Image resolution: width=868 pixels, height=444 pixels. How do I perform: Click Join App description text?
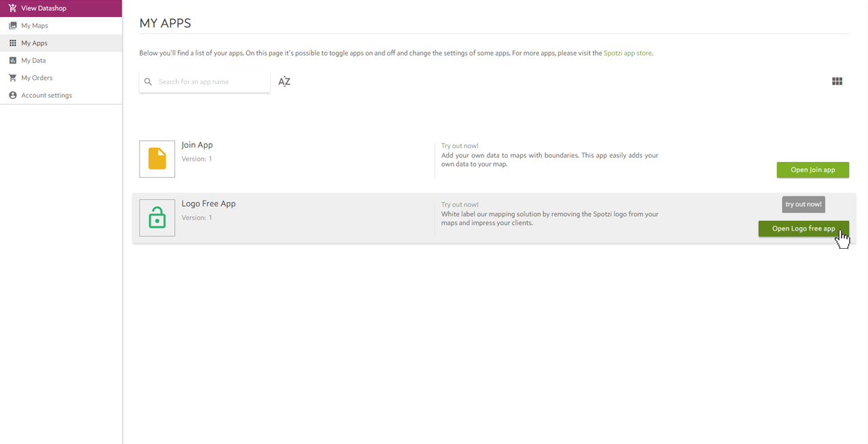click(x=550, y=159)
